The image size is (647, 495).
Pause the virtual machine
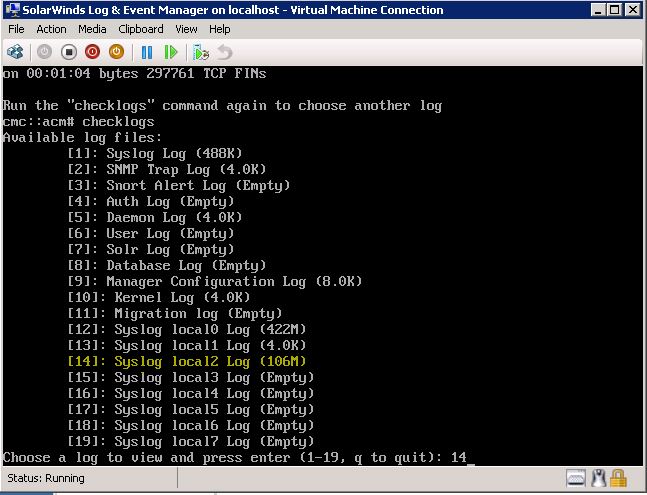point(147,52)
